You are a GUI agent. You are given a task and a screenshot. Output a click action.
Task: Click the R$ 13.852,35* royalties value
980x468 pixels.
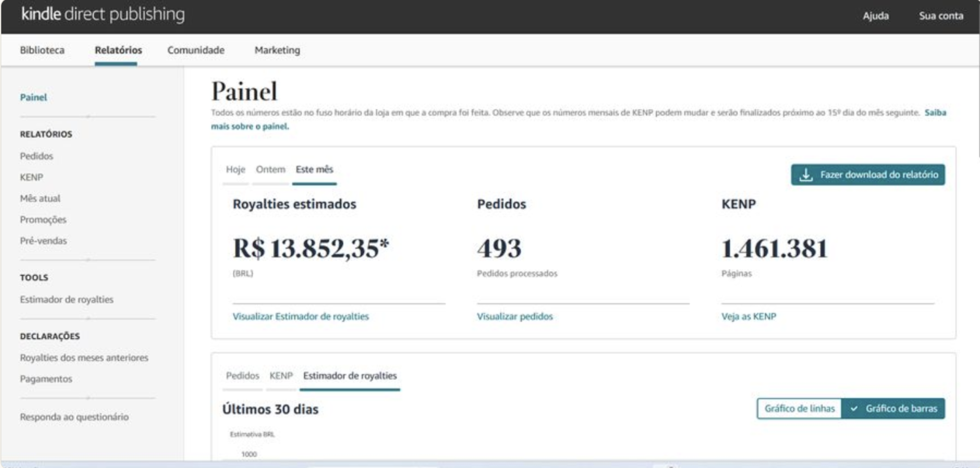(x=311, y=248)
